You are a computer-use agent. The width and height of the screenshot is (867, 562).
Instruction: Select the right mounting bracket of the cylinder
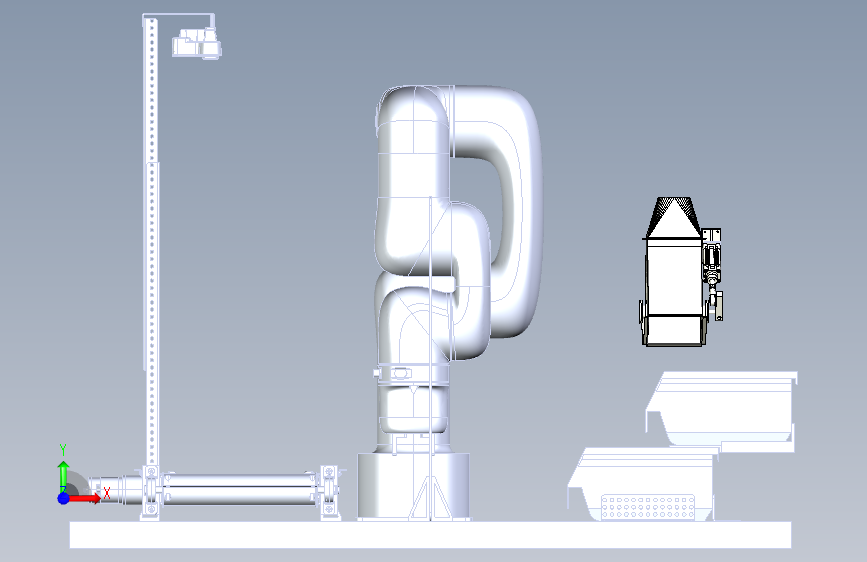click(x=330, y=492)
